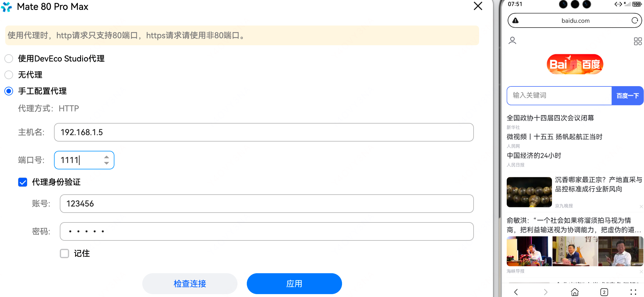Tap the browser home icon
The height and width of the screenshot is (297, 644).
[575, 292]
